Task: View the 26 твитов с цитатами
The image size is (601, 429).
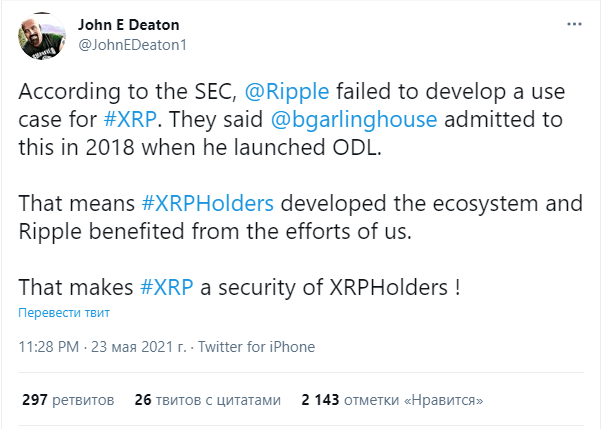Action: point(207,400)
